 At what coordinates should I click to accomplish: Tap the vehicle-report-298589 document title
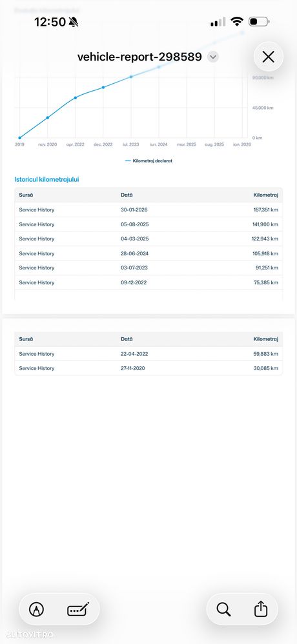tap(139, 57)
